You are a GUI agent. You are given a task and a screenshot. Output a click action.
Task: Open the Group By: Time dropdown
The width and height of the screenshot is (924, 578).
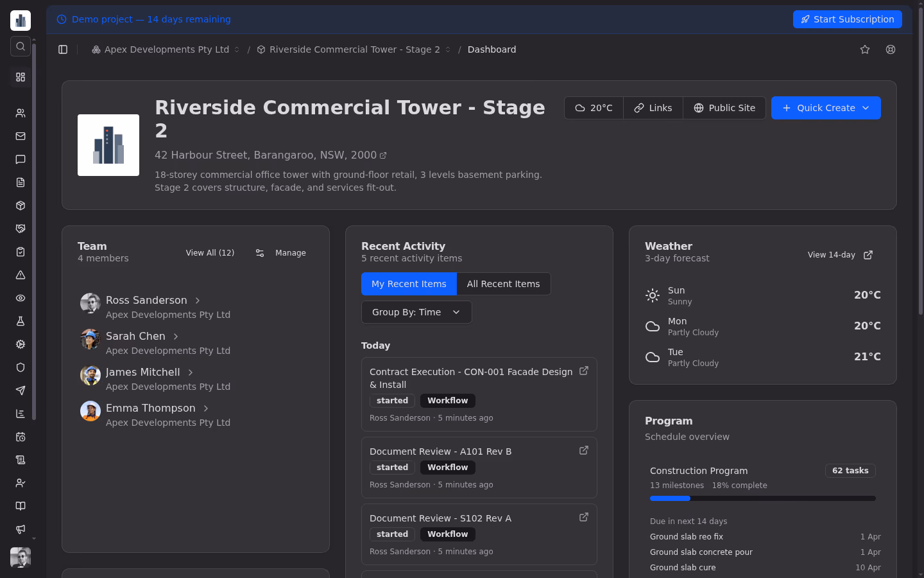coord(416,312)
